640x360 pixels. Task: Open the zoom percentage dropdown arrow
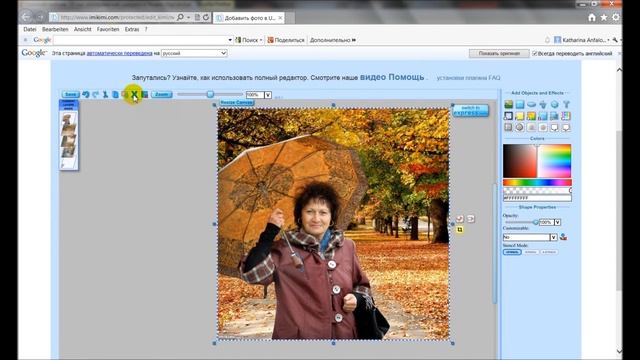point(268,95)
